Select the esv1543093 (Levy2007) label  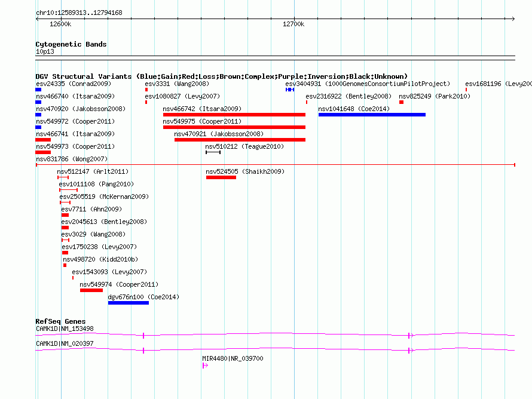(109, 272)
